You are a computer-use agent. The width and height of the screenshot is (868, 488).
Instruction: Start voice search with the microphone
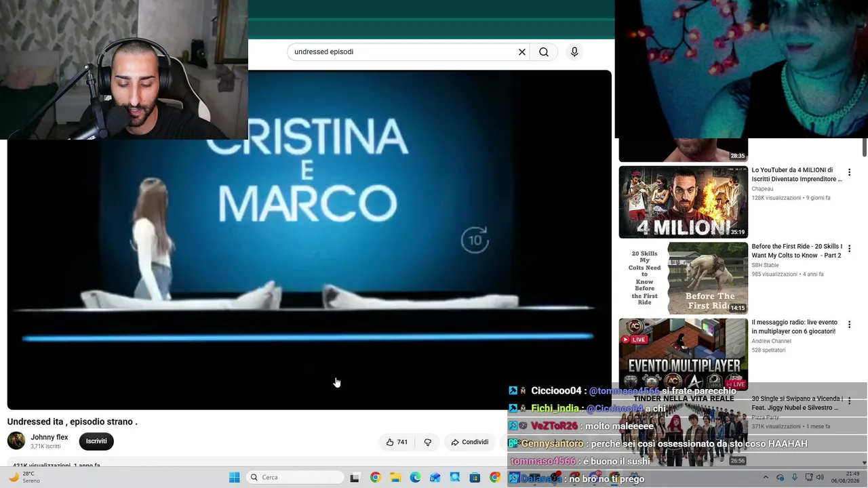[x=574, y=52]
